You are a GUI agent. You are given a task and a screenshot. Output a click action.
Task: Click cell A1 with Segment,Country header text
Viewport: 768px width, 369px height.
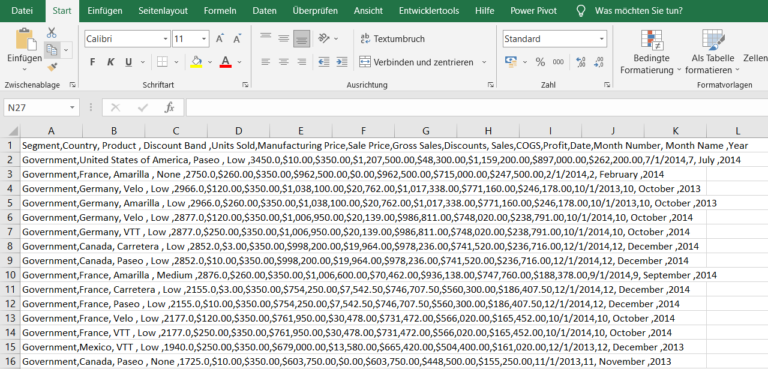point(51,146)
